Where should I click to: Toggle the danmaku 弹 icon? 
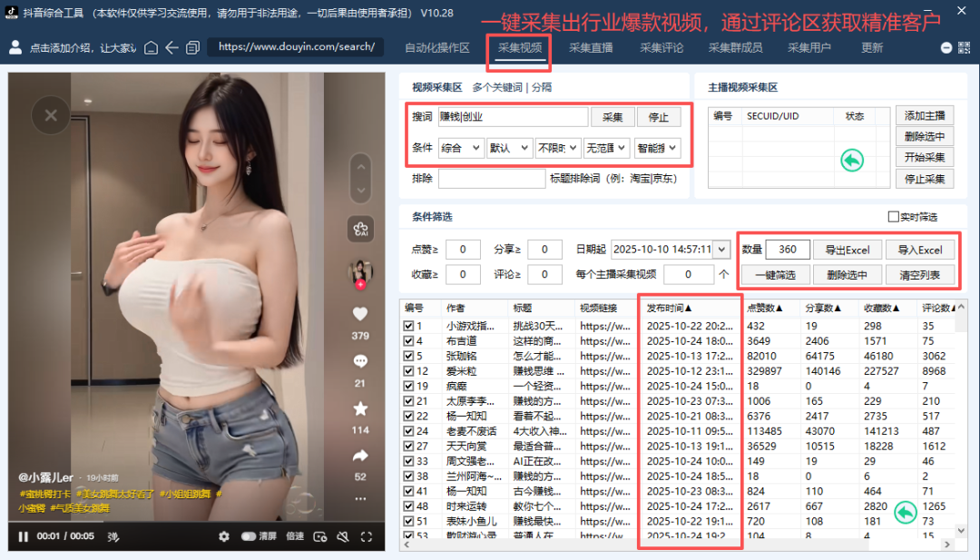click(x=113, y=536)
